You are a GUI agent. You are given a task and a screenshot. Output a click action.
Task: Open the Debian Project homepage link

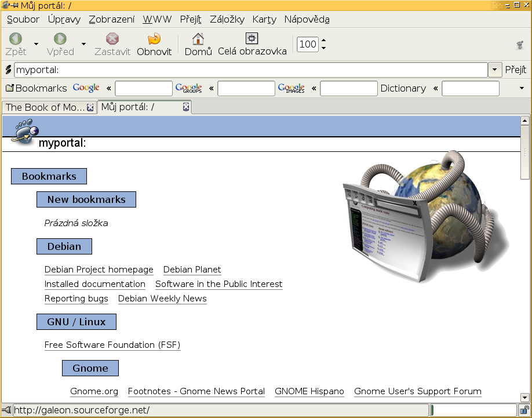click(99, 270)
